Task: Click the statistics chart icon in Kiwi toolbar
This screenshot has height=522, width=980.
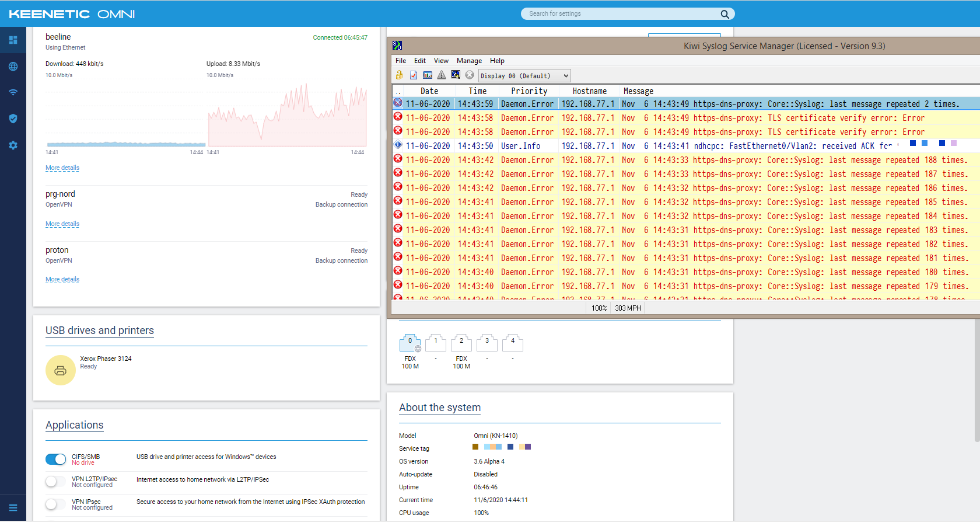Action: pos(428,75)
